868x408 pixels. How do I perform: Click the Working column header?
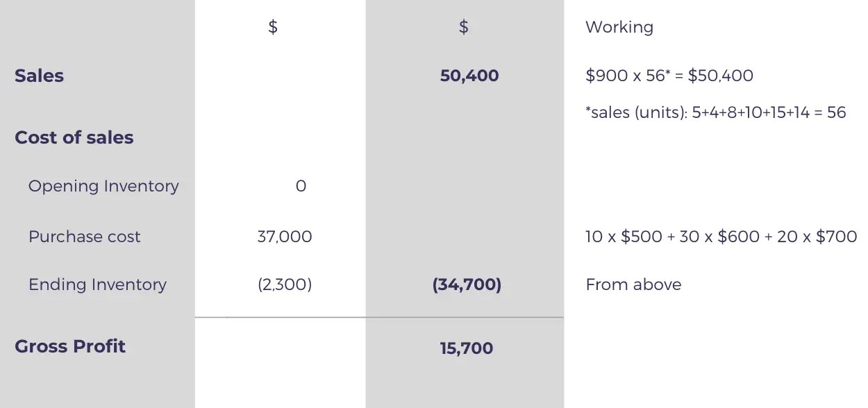619,27
